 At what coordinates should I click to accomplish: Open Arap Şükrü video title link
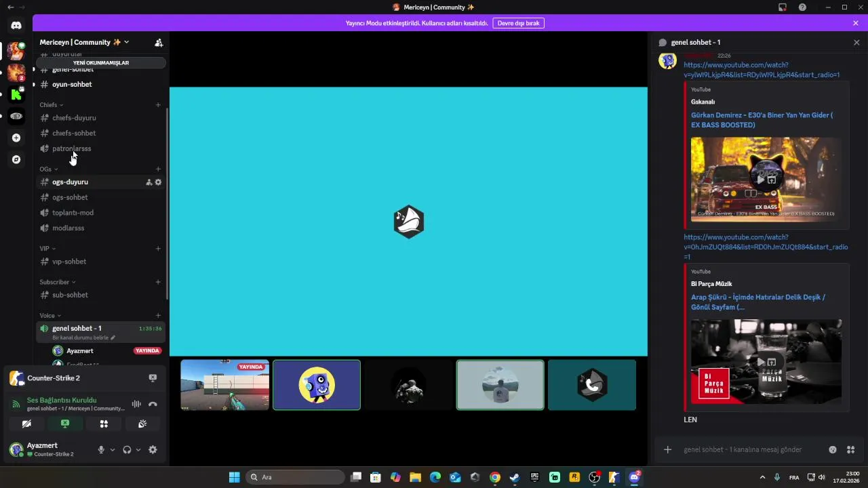click(x=758, y=302)
